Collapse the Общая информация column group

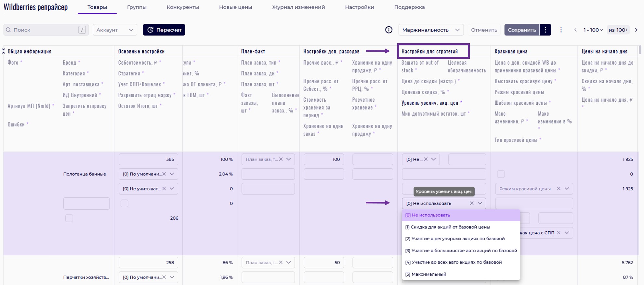tap(4, 51)
